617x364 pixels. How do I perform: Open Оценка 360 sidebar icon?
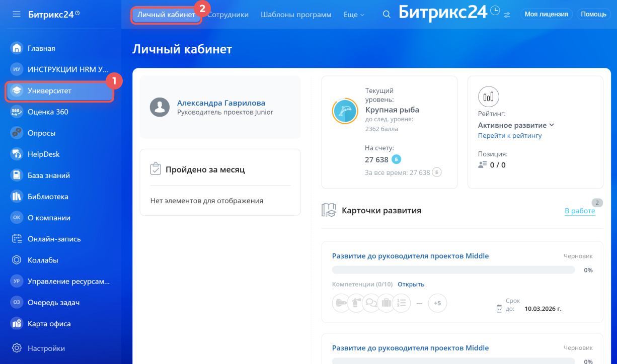tap(17, 112)
